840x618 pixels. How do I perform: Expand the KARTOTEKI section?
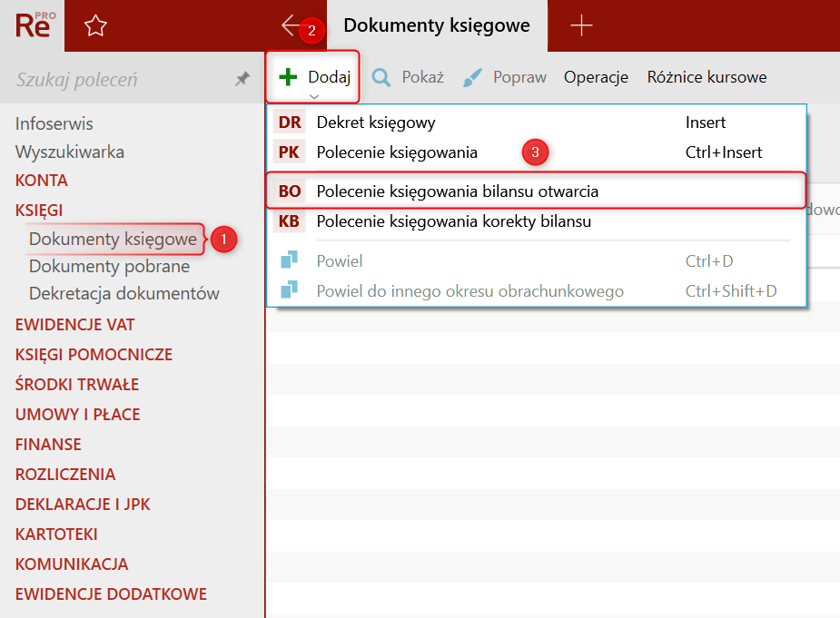coord(56,535)
